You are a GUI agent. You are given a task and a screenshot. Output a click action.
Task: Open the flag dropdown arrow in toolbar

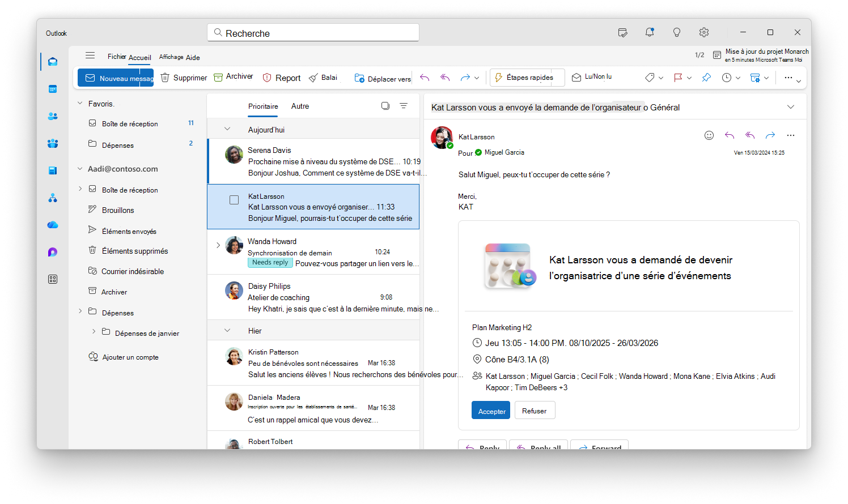tap(689, 78)
